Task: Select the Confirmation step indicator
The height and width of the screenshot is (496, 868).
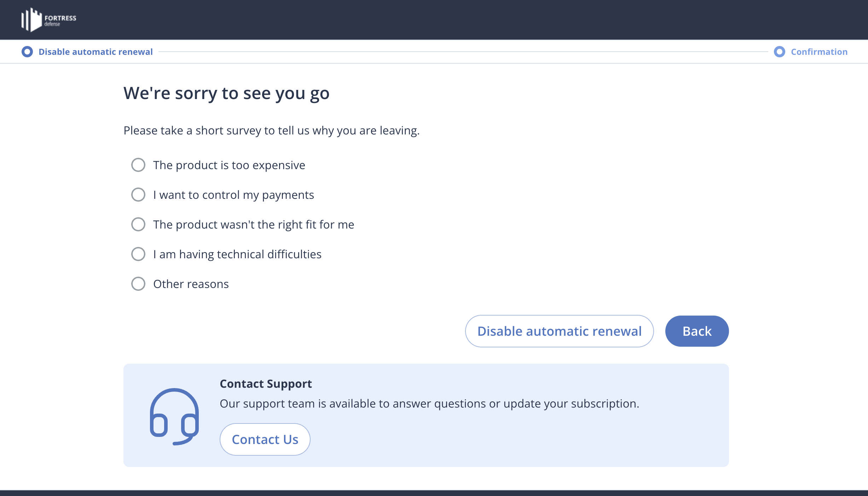Action: coord(779,51)
